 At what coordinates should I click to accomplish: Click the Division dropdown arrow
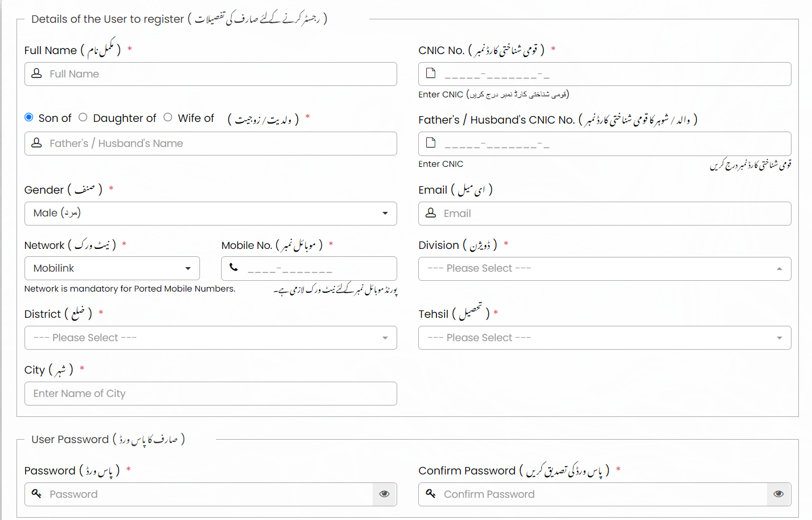[780, 269]
